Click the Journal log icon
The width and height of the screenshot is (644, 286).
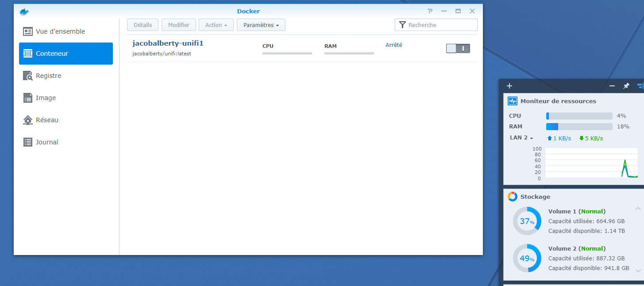pos(28,142)
